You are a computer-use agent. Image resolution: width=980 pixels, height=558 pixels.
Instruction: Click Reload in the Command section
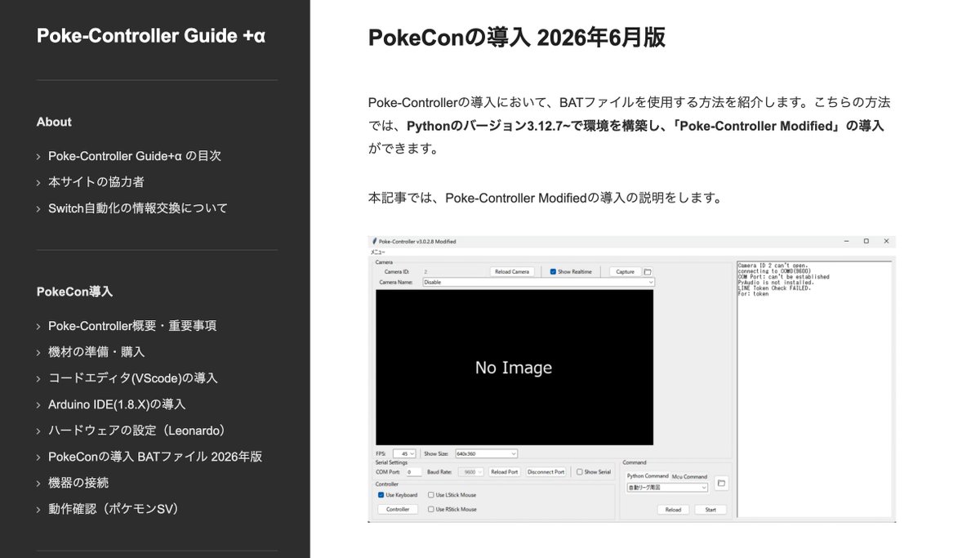(673, 510)
